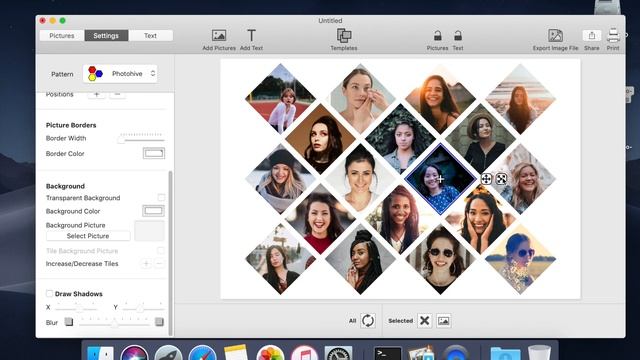Toggle the Pictures lock icon
Screen dimensions: 640x360
coord(438,36)
